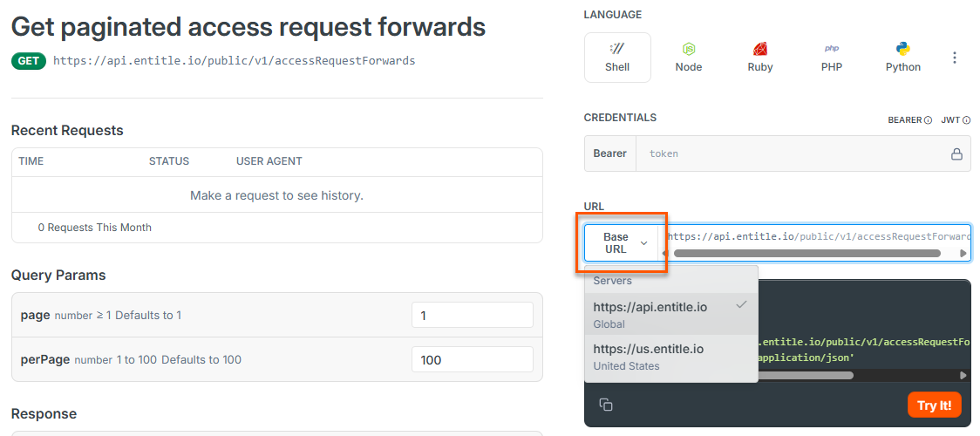This screenshot has width=980, height=436.
Task: Select the PHP language option
Action: (x=831, y=58)
